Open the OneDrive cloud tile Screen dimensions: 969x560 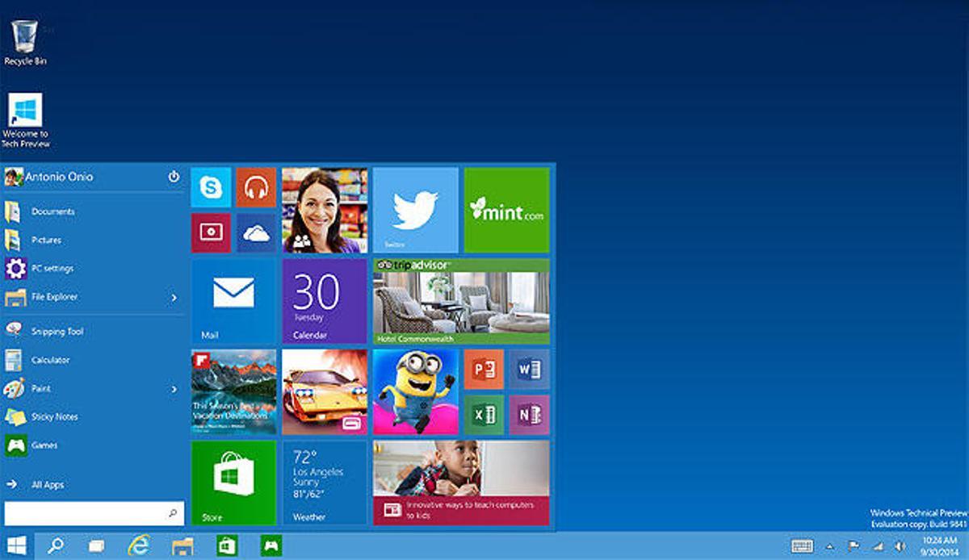pyautogui.click(x=256, y=232)
